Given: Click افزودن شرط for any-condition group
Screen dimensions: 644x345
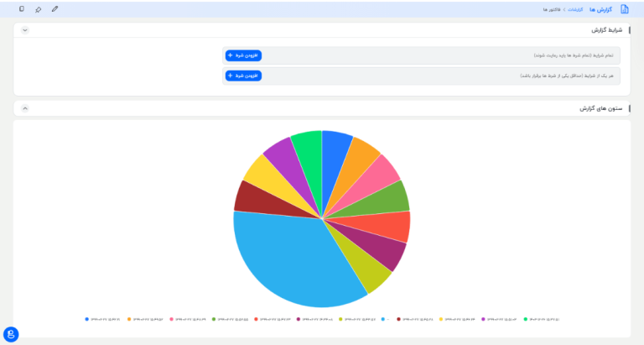Looking at the screenshot, I should 243,76.
